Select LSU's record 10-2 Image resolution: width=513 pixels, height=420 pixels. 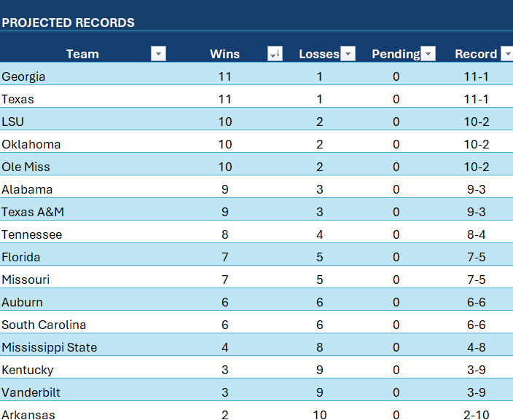(x=476, y=122)
